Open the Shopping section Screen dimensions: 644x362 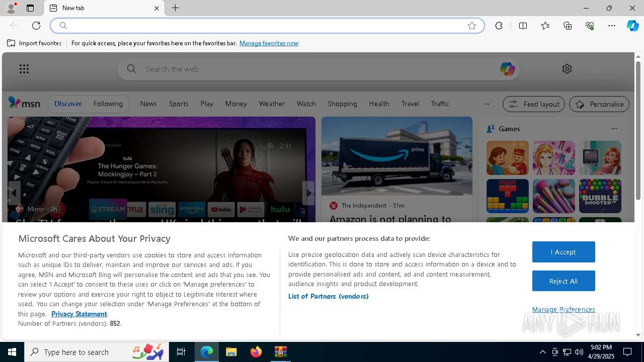tap(342, 104)
